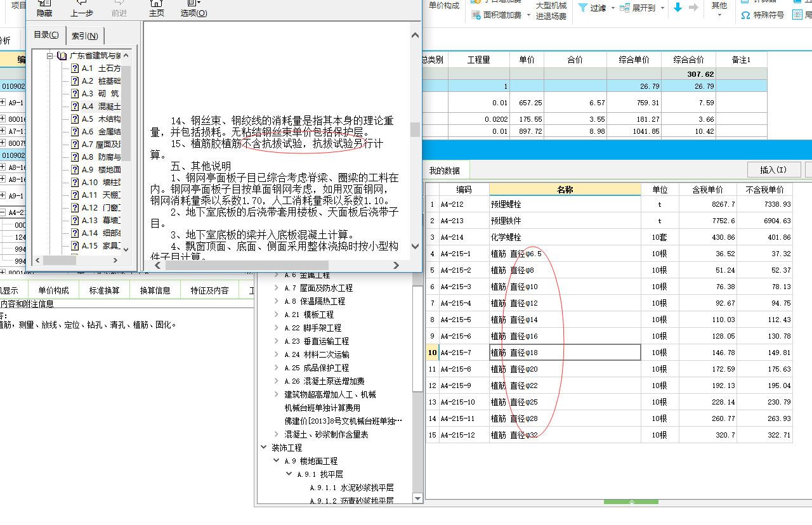Click question icon of A.10 墙柱 topic
Image resolution: width=812 pixels, height=525 pixels.
[74, 183]
